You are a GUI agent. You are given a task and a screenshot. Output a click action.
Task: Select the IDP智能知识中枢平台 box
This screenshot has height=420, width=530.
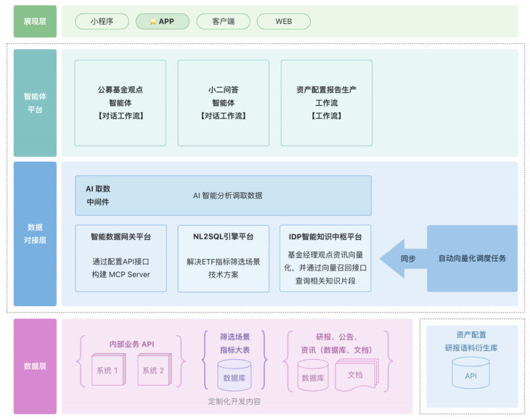tap(325, 258)
